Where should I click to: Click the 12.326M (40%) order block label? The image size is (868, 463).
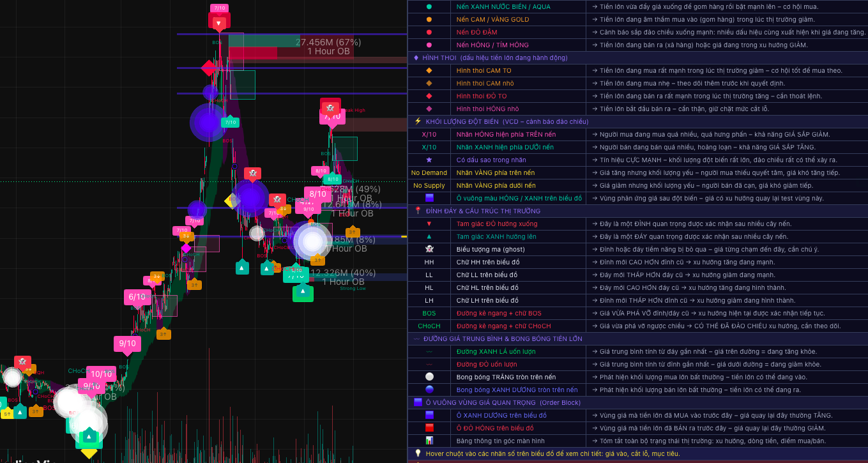tap(343, 273)
